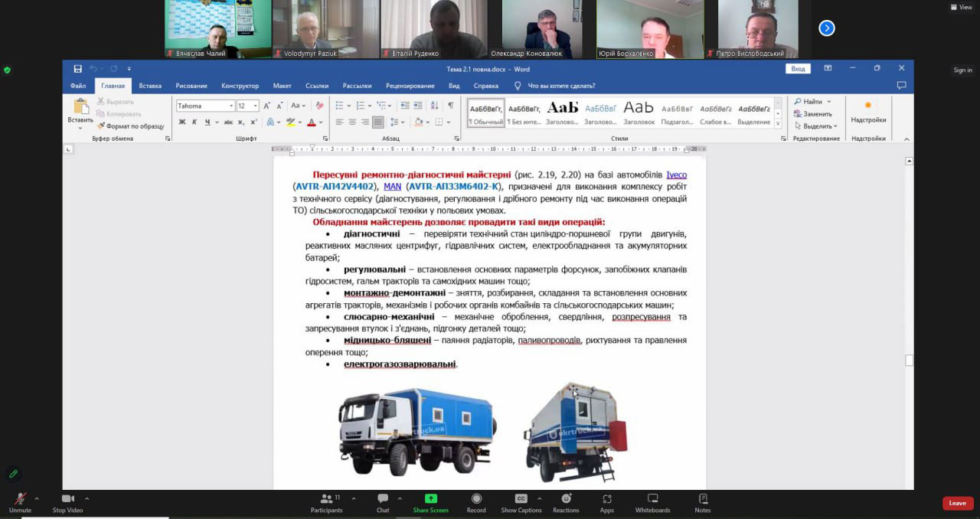Apply subscript formatting (x₂)
Viewport: 980px width, 519px height.
[x=240, y=122]
